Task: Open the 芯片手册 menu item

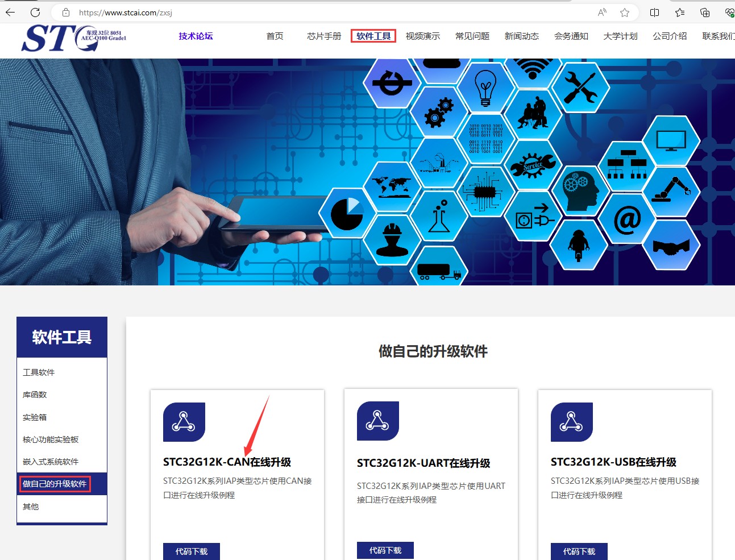Action: [324, 36]
